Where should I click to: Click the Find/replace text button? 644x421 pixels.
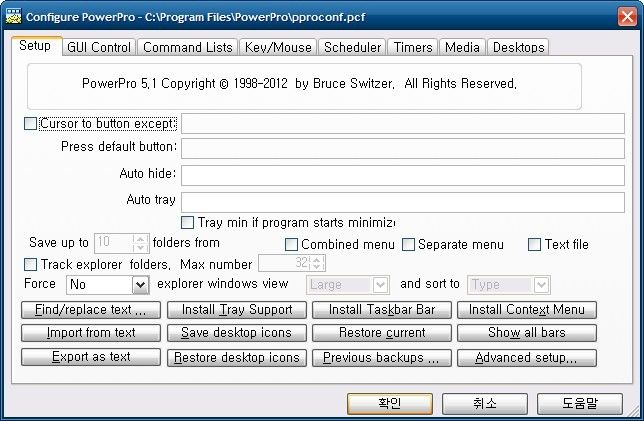pyautogui.click(x=91, y=310)
